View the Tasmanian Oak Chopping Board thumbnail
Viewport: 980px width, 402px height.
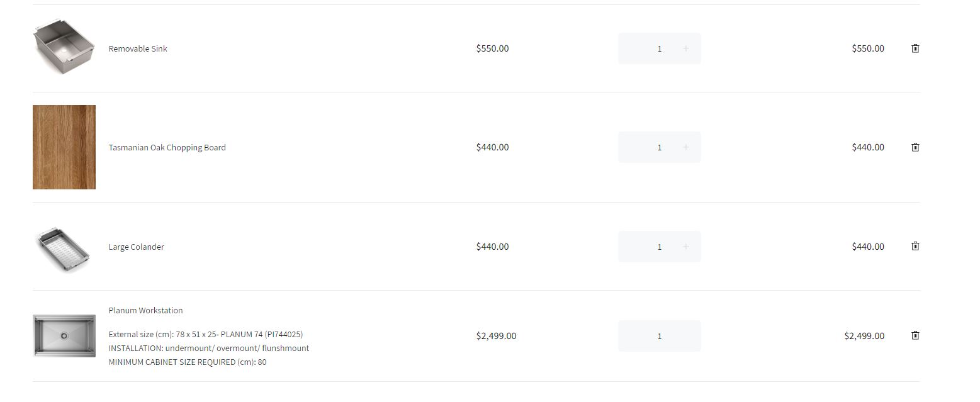[x=64, y=147]
